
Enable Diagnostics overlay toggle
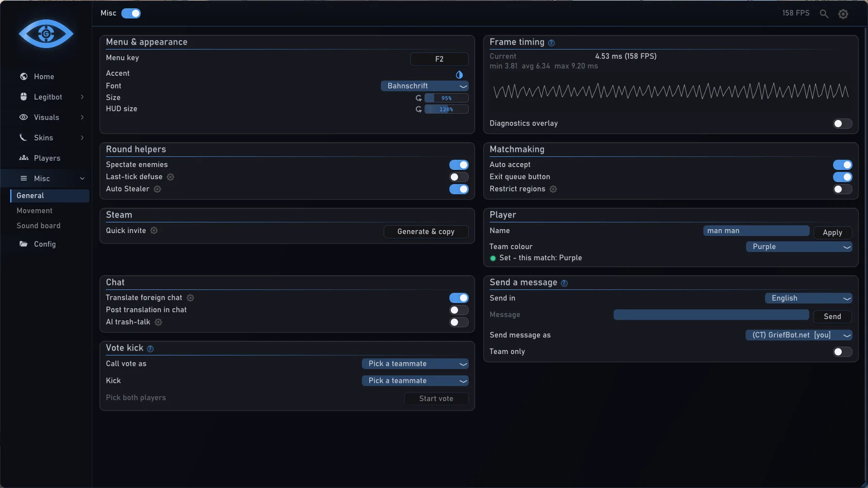[842, 123]
